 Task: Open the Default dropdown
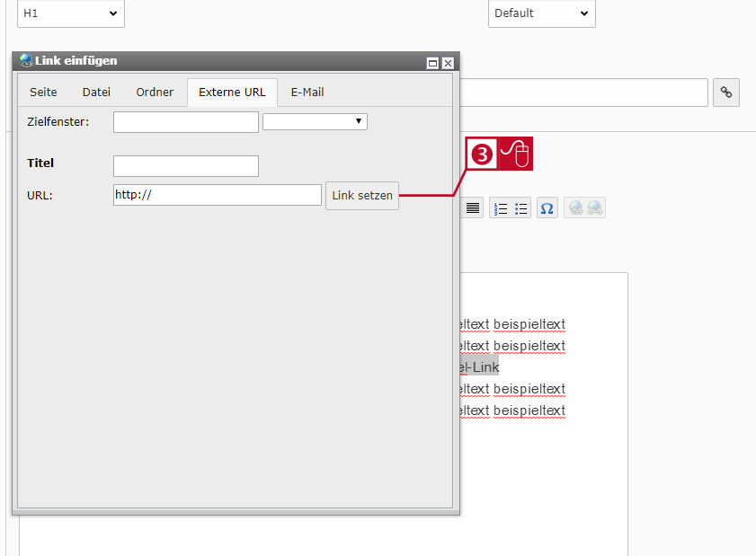click(x=541, y=13)
